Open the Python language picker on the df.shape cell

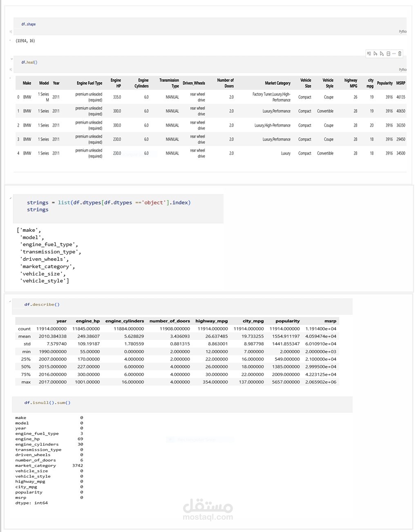(x=403, y=31)
